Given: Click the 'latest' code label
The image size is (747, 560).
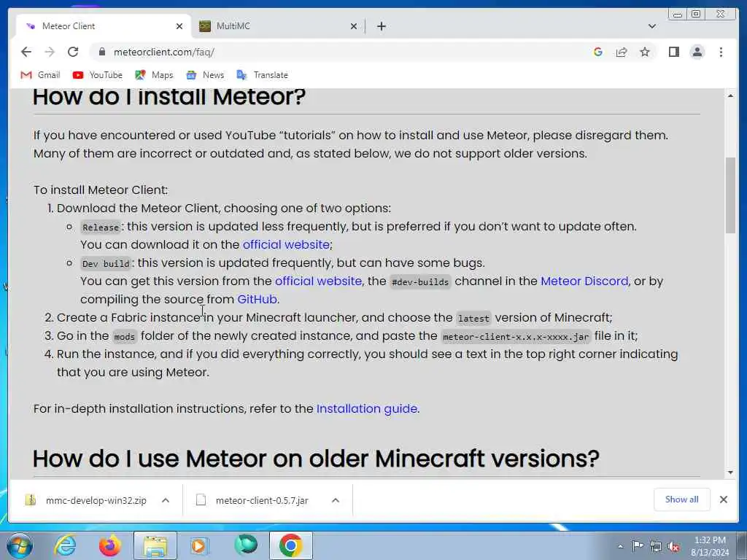Looking at the screenshot, I should (x=473, y=318).
